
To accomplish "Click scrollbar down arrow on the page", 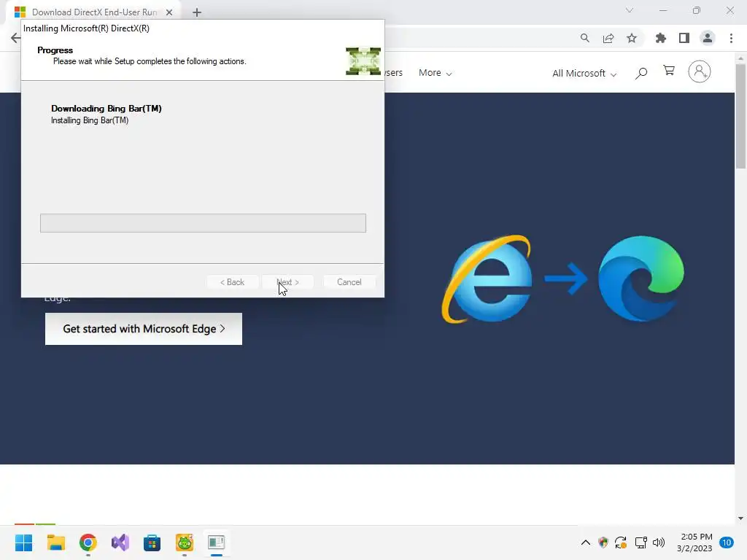I will pyautogui.click(x=740, y=518).
